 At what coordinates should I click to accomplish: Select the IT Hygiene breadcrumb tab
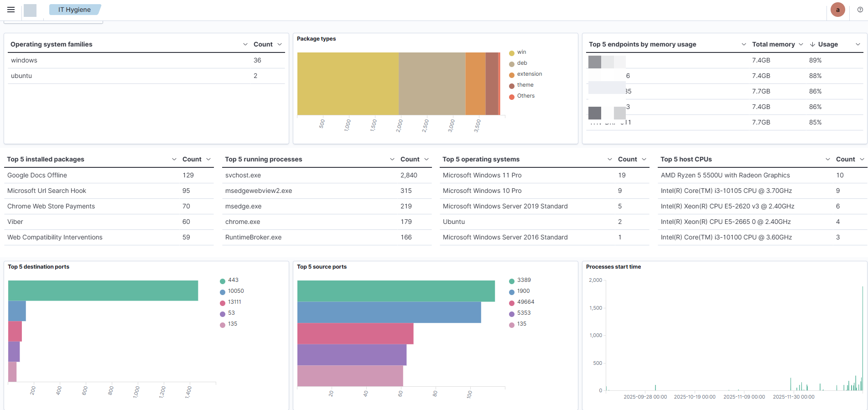[x=74, y=10]
